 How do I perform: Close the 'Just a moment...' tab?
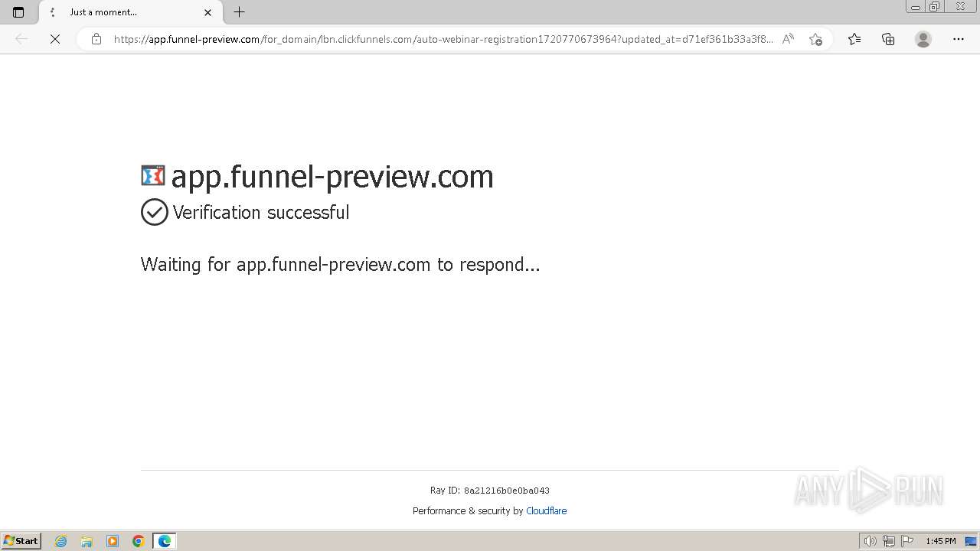coord(207,12)
